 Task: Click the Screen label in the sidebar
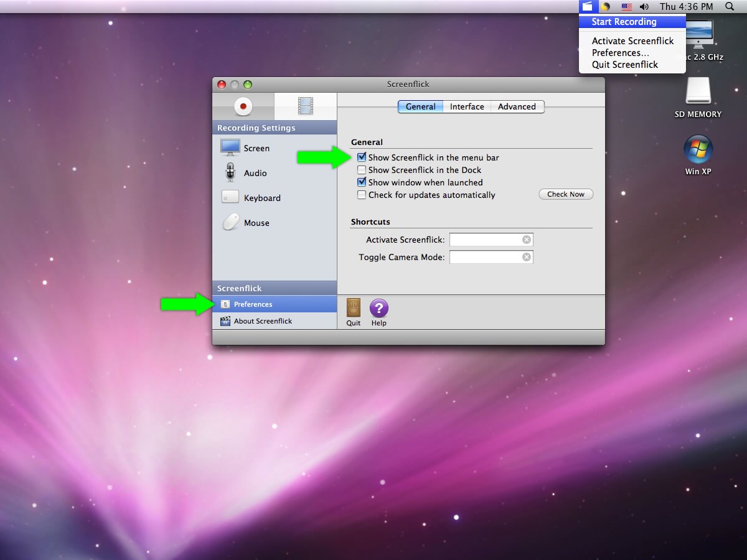pyautogui.click(x=256, y=148)
